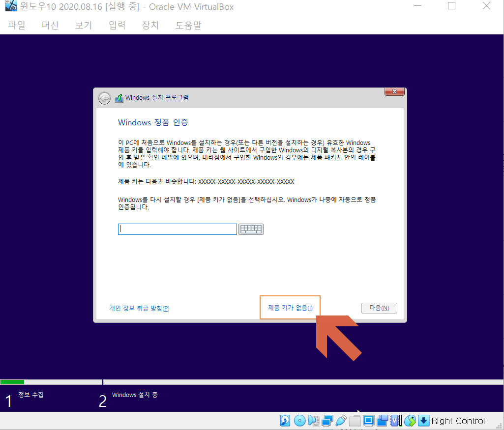Screen dimensions: 504x430
Task: Open the 머신 menu
Action: coord(50,25)
